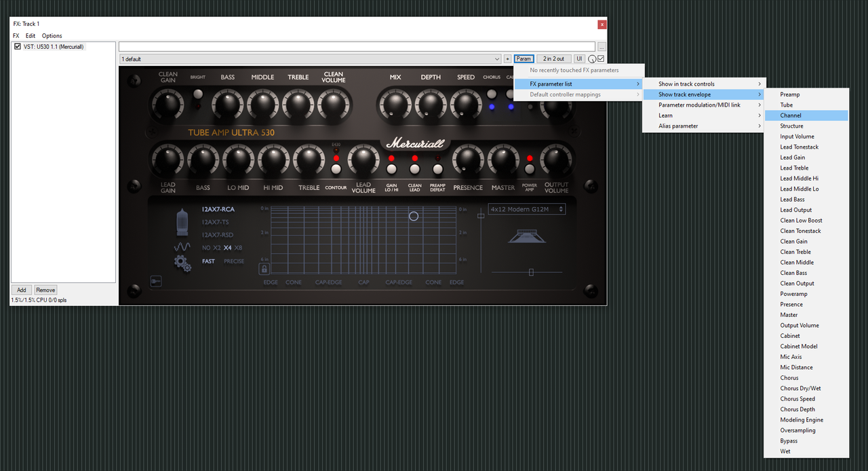Toggle the Gain Lo/Hi switch
This screenshot has height=471, width=868.
[x=391, y=169]
